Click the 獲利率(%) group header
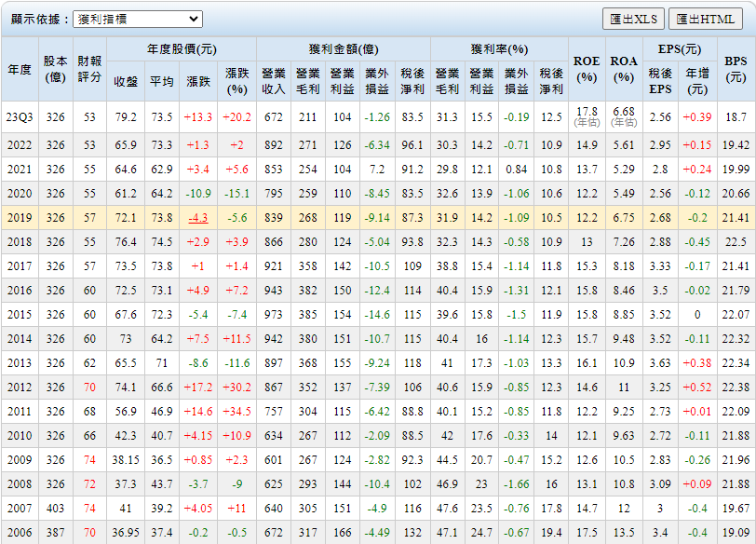This screenshot has height=544, width=756. point(498,49)
